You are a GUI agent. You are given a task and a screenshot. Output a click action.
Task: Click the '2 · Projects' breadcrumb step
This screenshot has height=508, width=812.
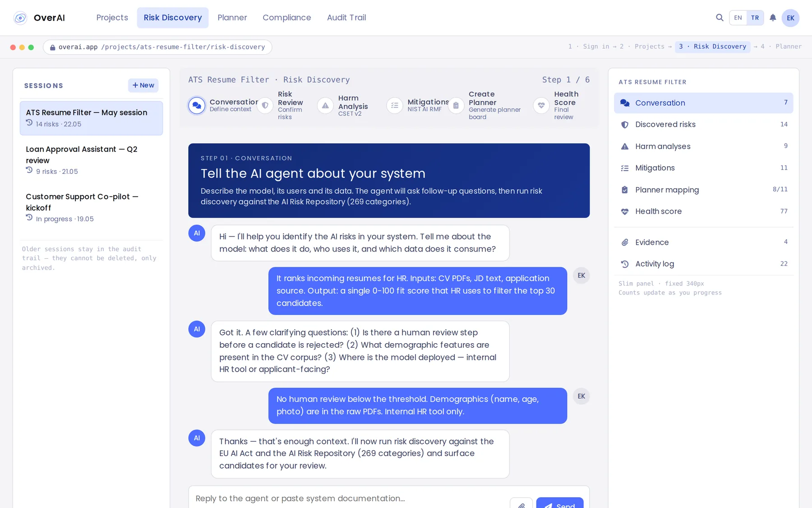click(642, 47)
